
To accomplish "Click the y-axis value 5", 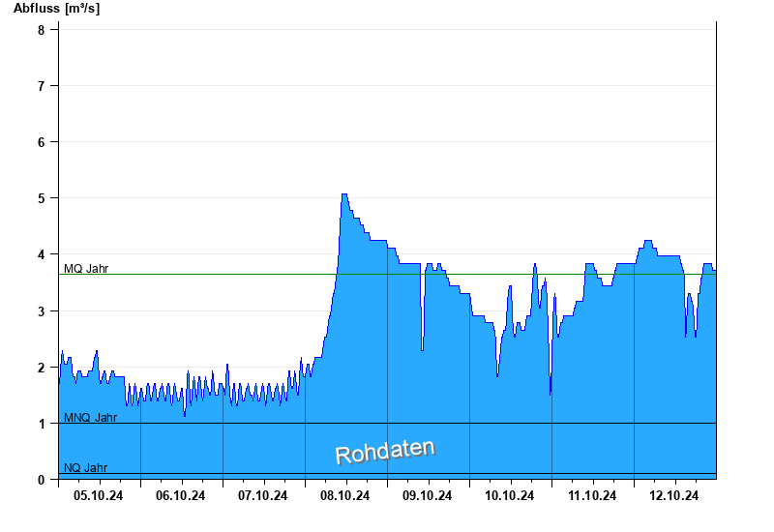I will click(41, 198).
